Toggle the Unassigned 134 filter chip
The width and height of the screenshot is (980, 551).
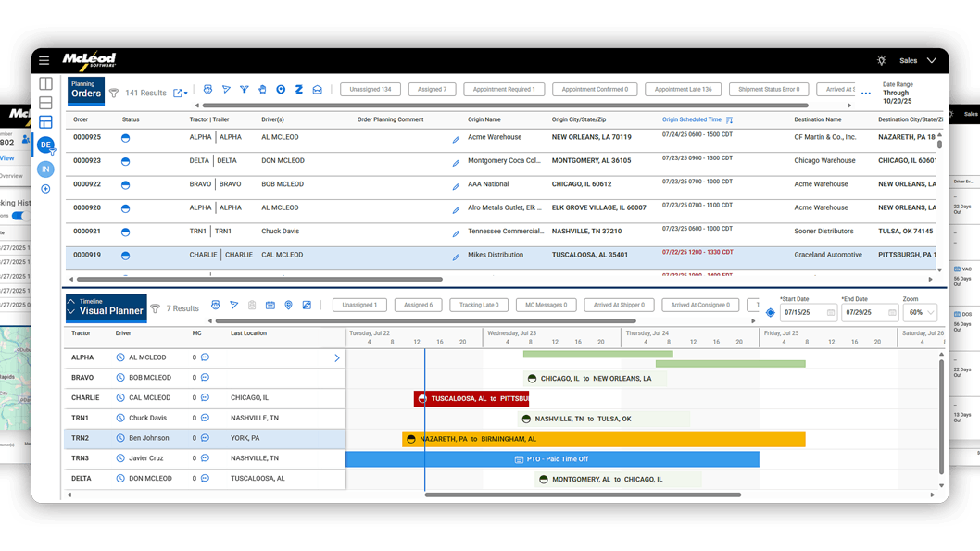point(371,90)
